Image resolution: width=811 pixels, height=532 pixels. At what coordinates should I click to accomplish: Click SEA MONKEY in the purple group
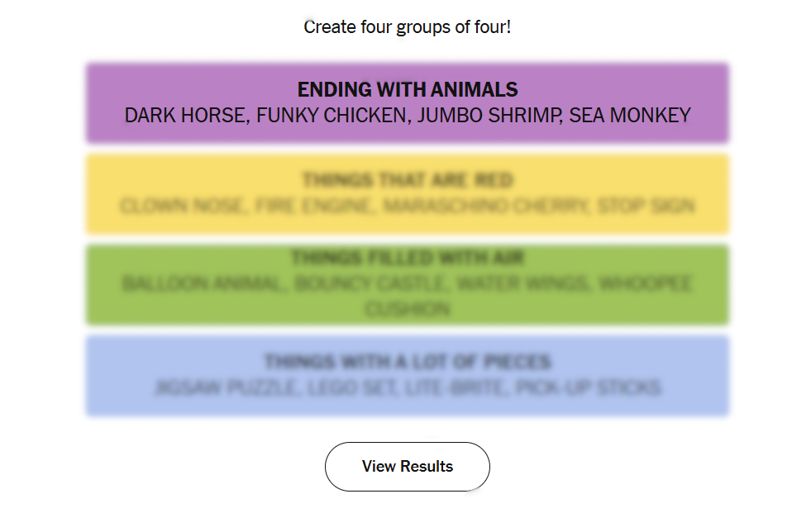click(630, 116)
